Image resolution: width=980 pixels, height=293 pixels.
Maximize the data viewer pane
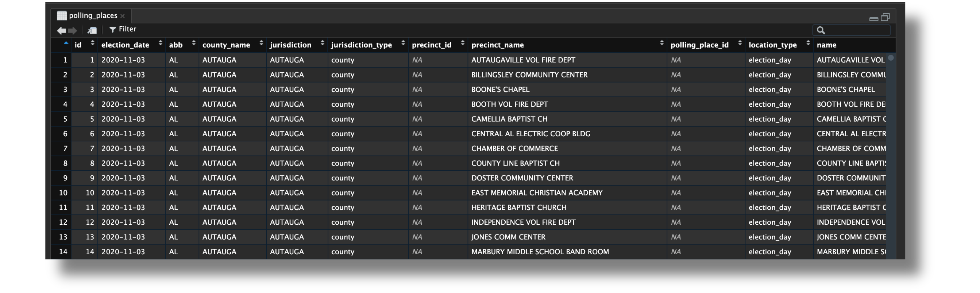coord(885,17)
